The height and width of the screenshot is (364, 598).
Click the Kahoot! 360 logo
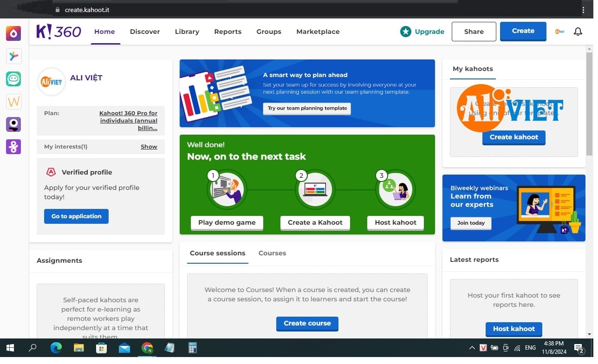click(59, 32)
